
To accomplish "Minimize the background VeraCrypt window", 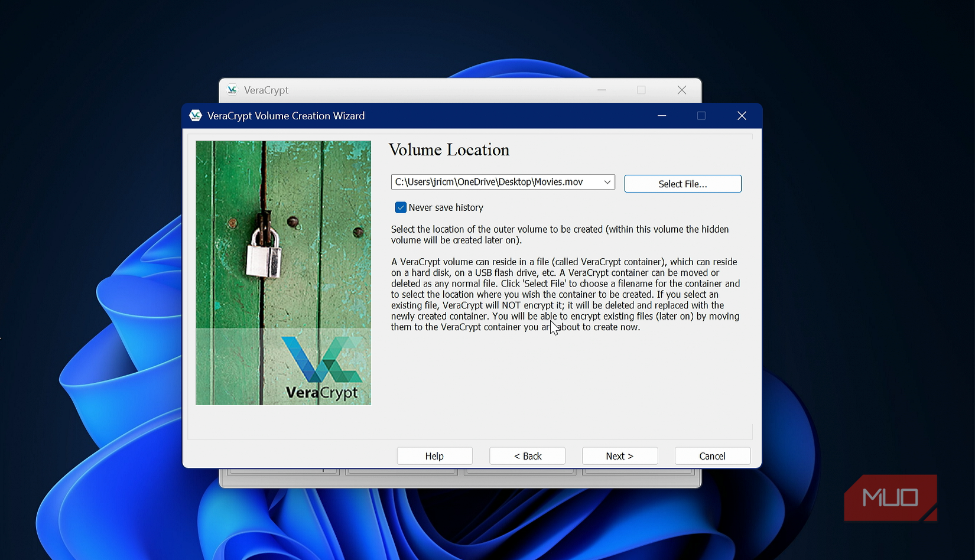I will click(602, 90).
